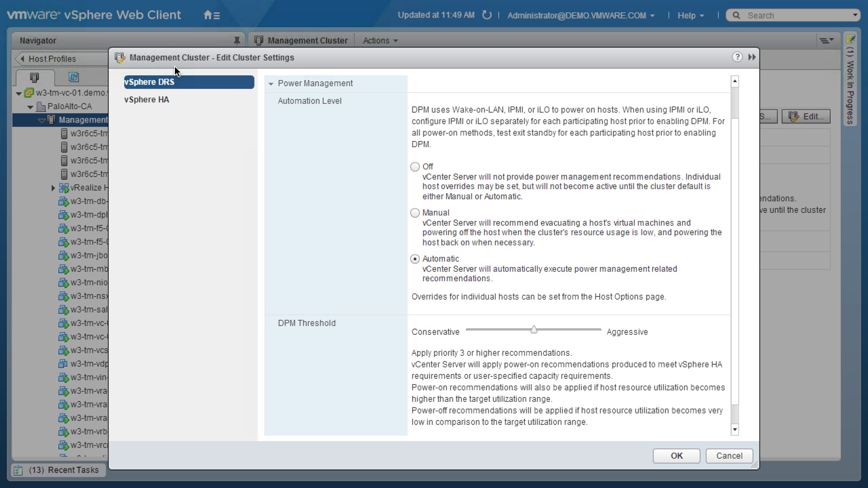This screenshot has width=868, height=488.
Task: Select the Off power management radio button
Action: (415, 167)
